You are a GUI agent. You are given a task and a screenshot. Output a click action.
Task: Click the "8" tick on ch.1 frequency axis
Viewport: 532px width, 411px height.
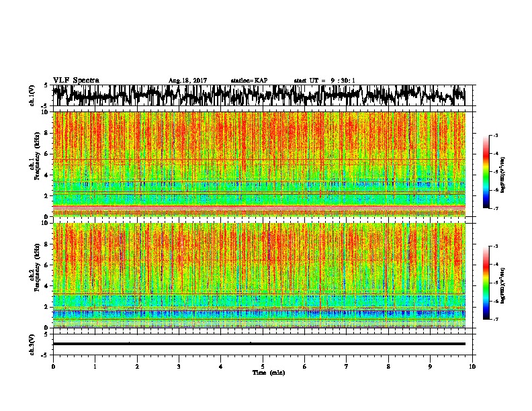pyautogui.click(x=47, y=133)
